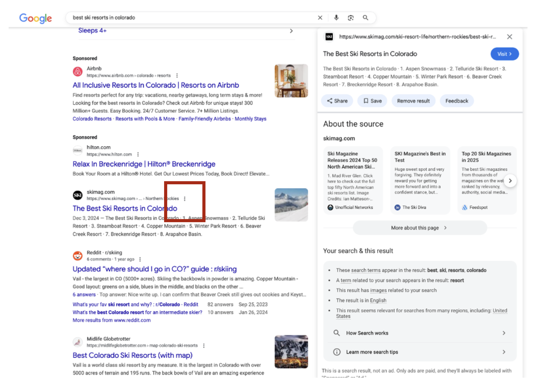Image resolution: width=533 pixels, height=392 pixels.
Task: Click the Google logo
Action: (36, 18)
